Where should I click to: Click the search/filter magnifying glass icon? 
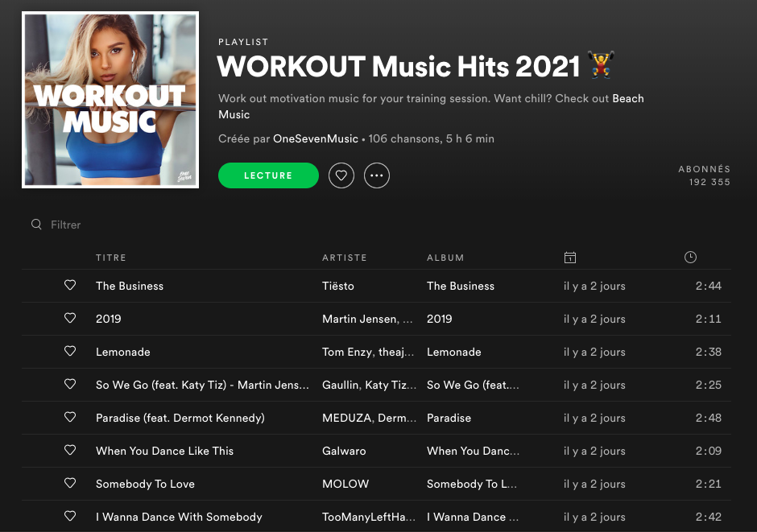[36, 225]
